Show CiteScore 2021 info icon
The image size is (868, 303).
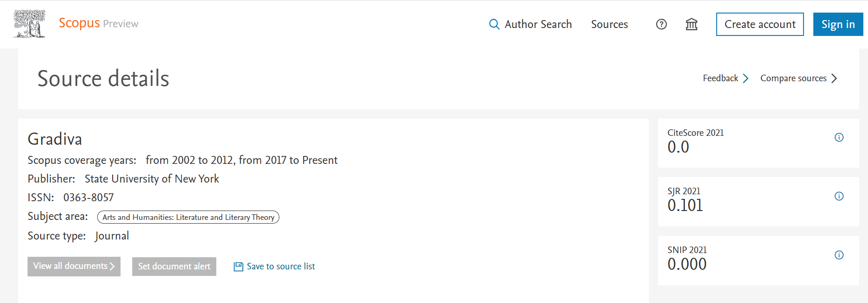(839, 137)
